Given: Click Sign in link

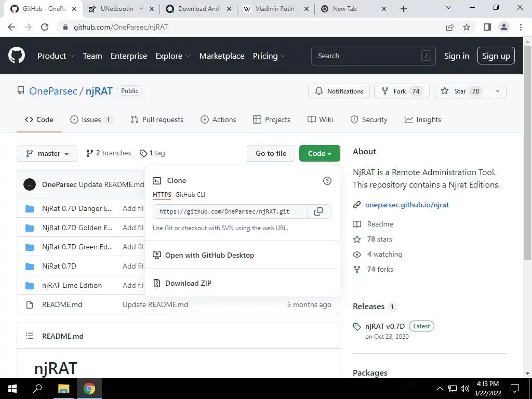Looking at the screenshot, I should coord(457,56).
